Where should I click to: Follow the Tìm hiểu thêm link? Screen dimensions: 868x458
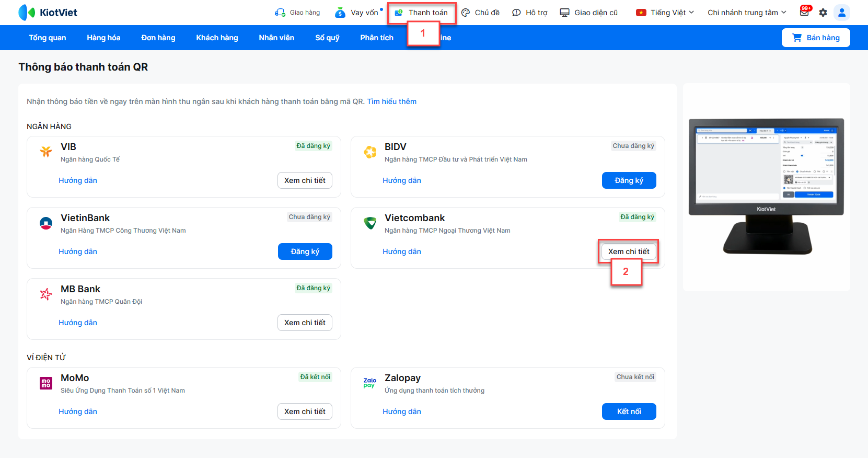click(392, 101)
